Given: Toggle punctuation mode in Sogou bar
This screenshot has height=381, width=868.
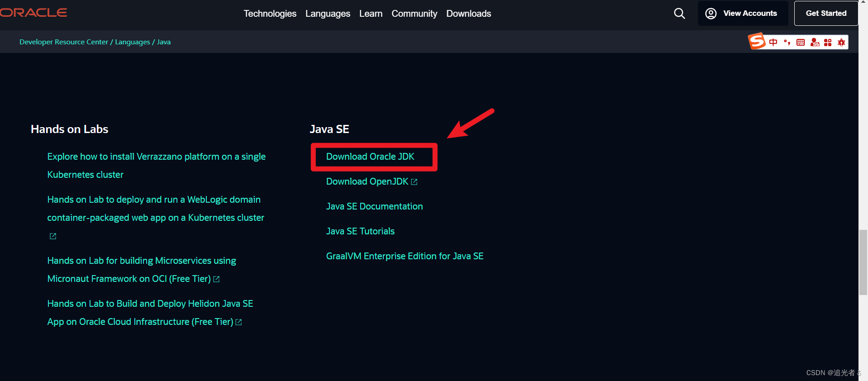Looking at the screenshot, I should click(787, 42).
